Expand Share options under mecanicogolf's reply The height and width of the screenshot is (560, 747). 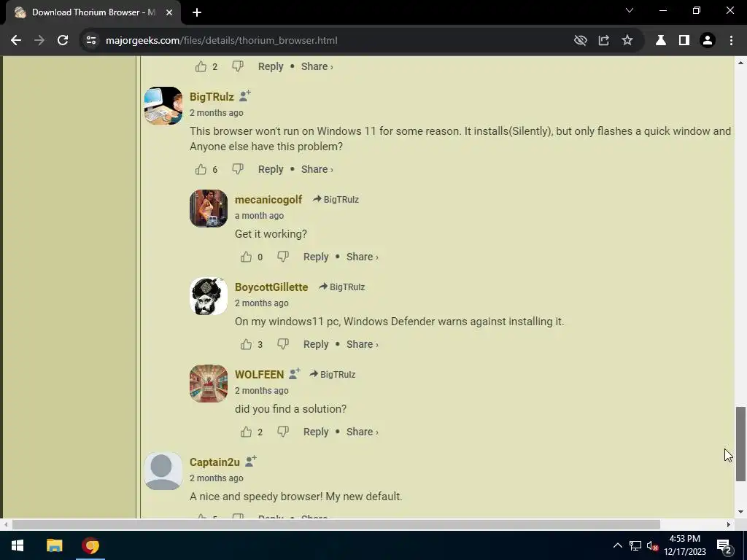pos(362,257)
